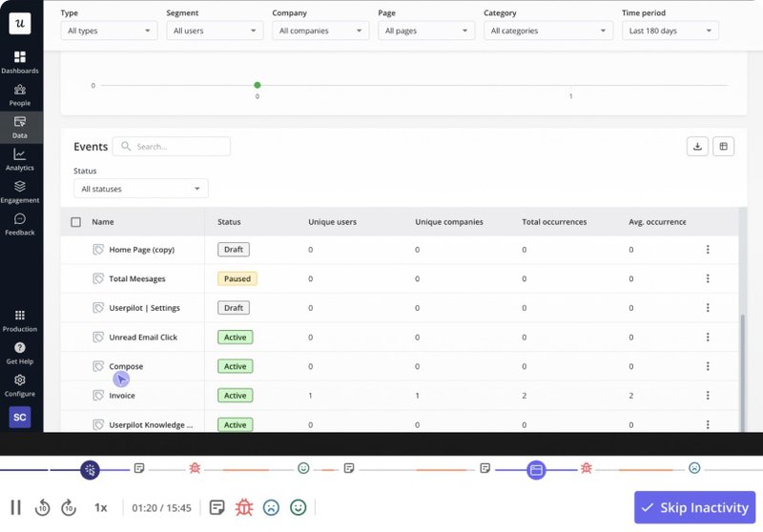The height and width of the screenshot is (532, 763).
Task: Expand the Category filter dropdown
Action: pyautogui.click(x=547, y=31)
